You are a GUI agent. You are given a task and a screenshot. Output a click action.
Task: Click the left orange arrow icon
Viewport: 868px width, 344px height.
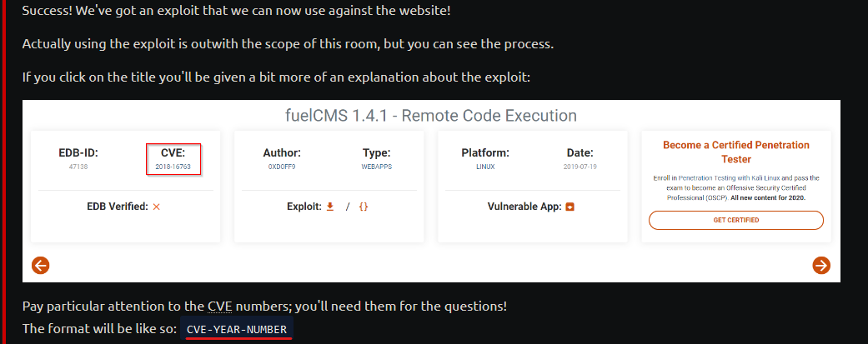tap(40, 266)
